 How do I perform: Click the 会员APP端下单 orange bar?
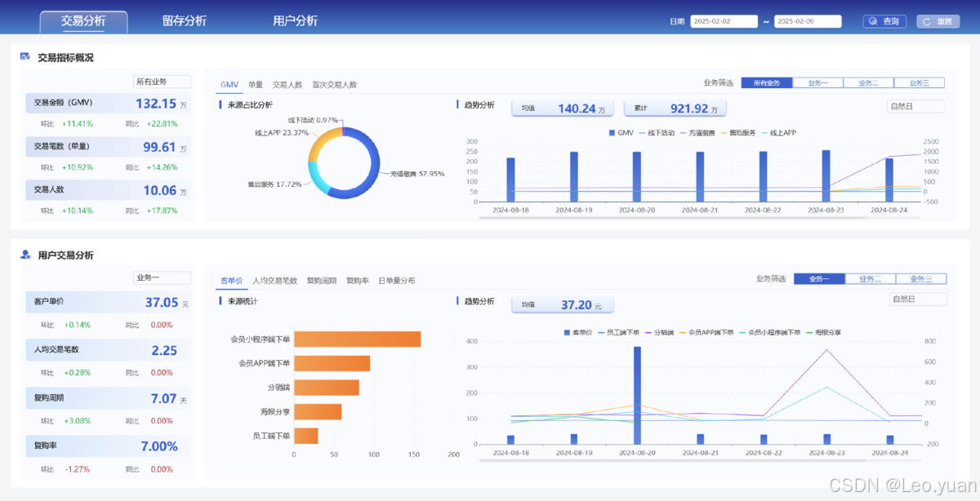pos(332,363)
